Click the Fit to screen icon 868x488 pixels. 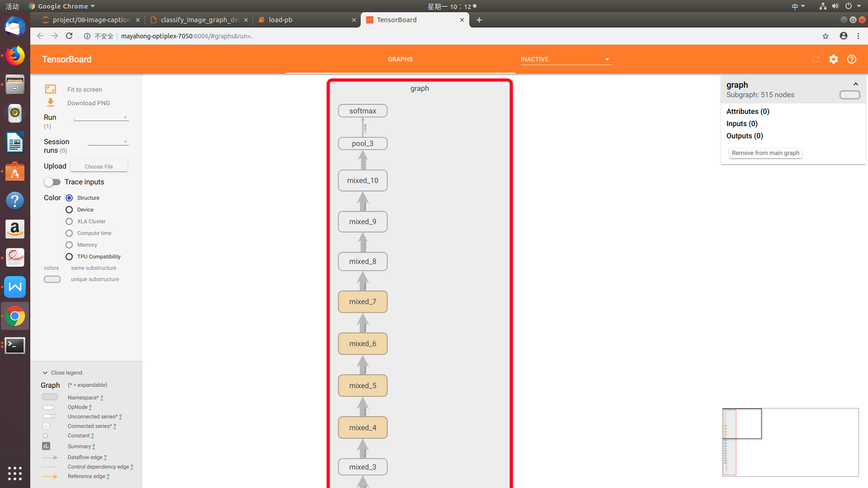click(x=51, y=89)
